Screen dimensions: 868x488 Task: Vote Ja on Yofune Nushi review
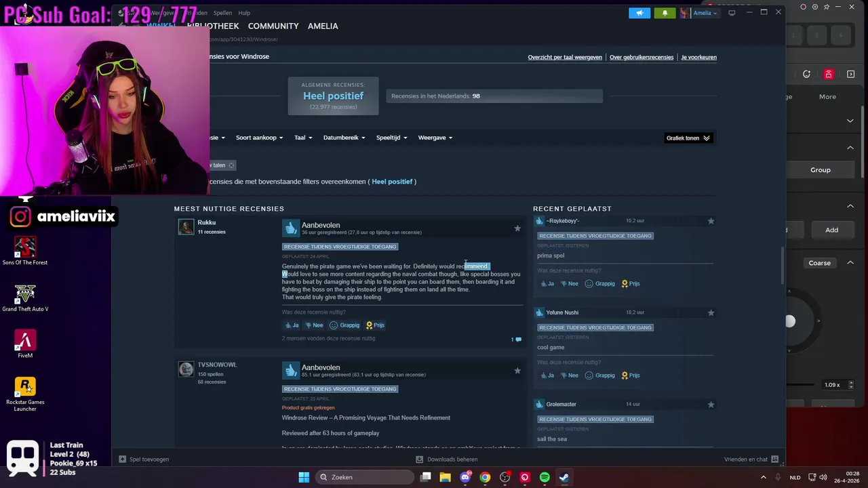[547, 375]
